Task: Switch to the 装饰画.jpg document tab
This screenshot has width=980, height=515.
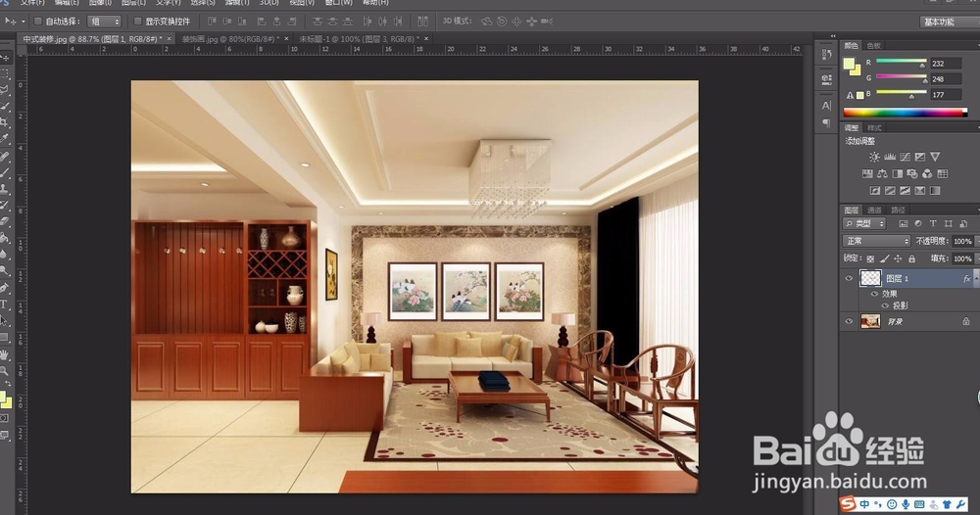Action: (x=230, y=39)
